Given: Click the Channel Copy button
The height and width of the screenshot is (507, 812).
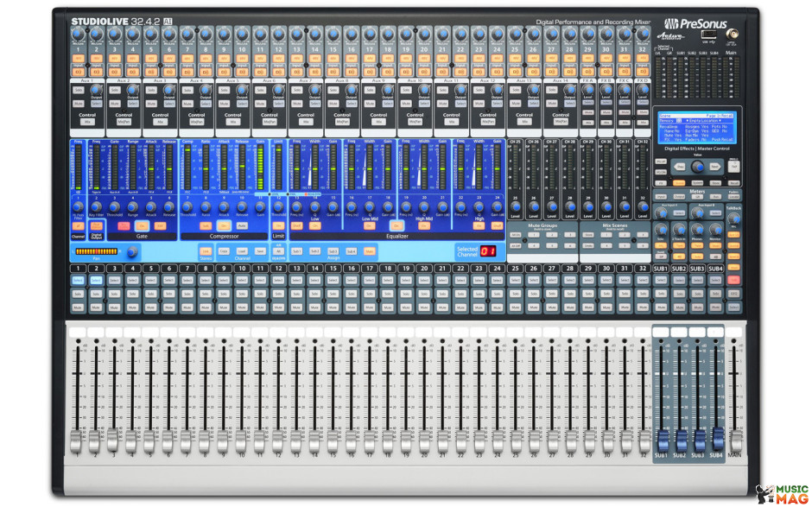Looking at the screenshot, I should [224, 251].
